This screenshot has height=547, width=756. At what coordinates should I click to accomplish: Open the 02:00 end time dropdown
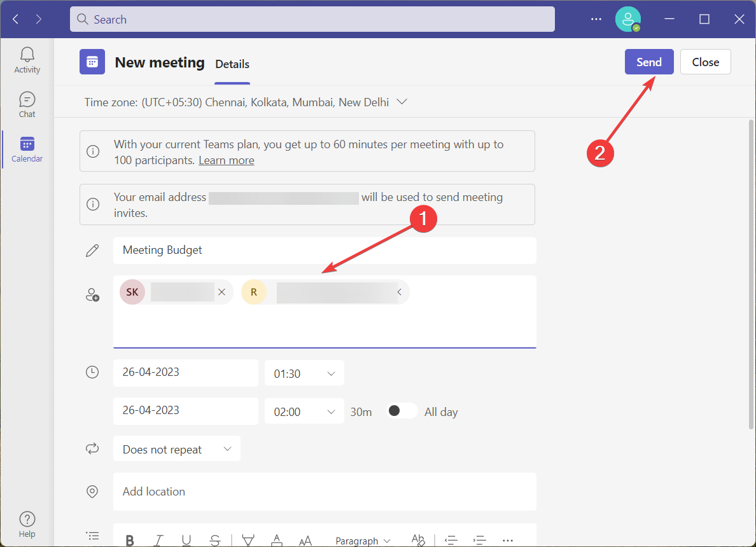304,411
